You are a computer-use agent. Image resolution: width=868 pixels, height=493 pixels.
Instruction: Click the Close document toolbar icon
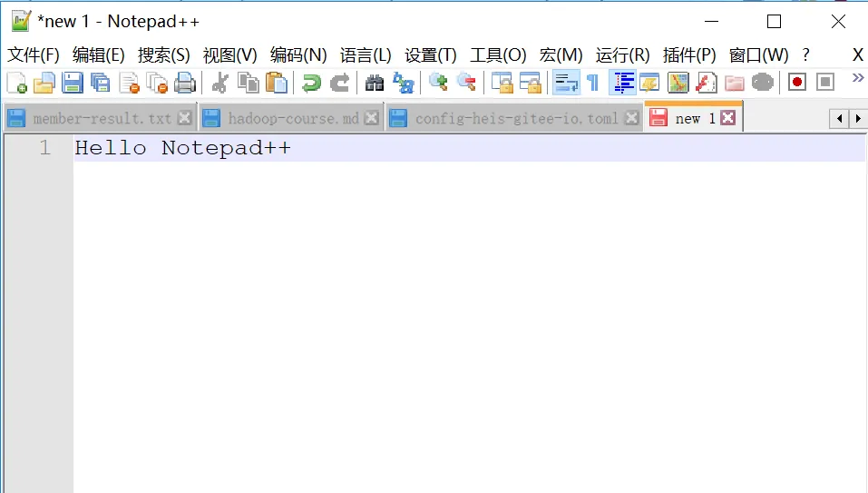tap(129, 84)
